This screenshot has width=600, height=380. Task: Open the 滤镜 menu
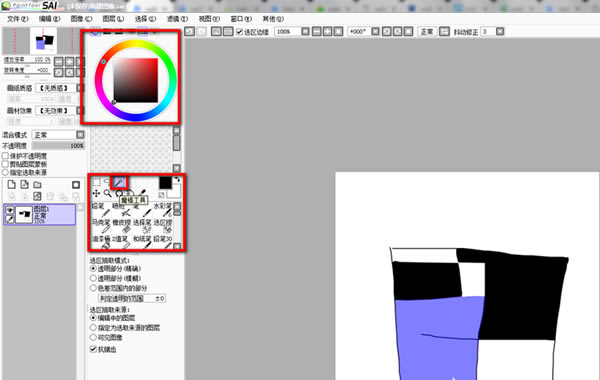[x=177, y=19]
